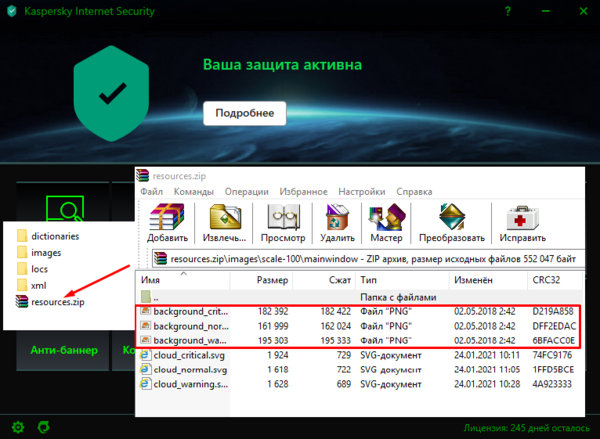Open the Анти-баннер tile
The height and width of the screenshot is (439, 600).
(64, 350)
